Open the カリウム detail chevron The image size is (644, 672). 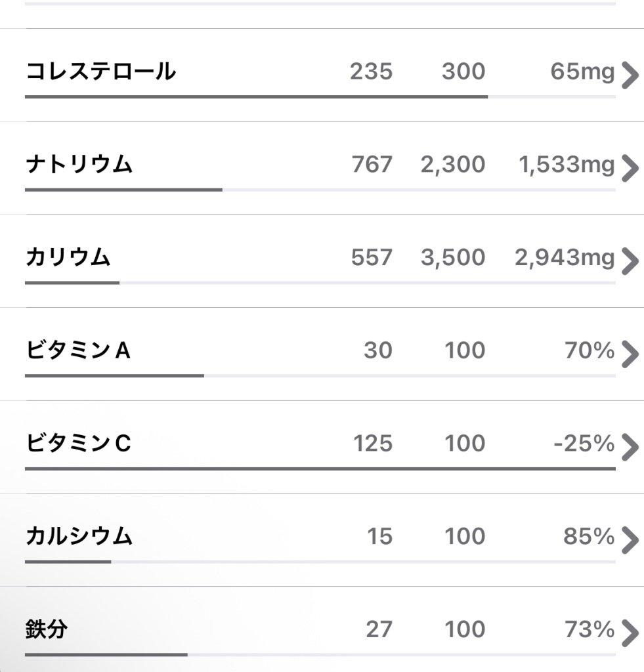click(x=630, y=261)
